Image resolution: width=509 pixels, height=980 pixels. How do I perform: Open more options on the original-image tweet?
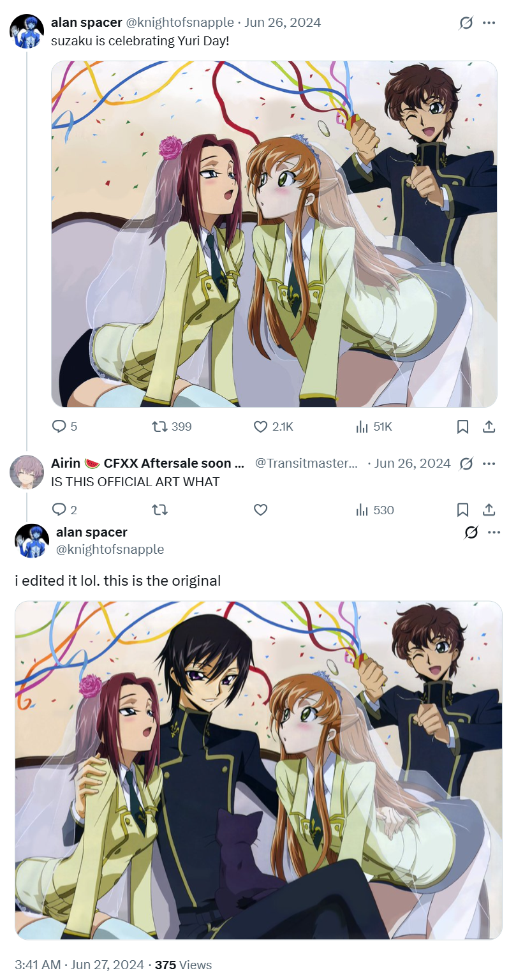494,532
